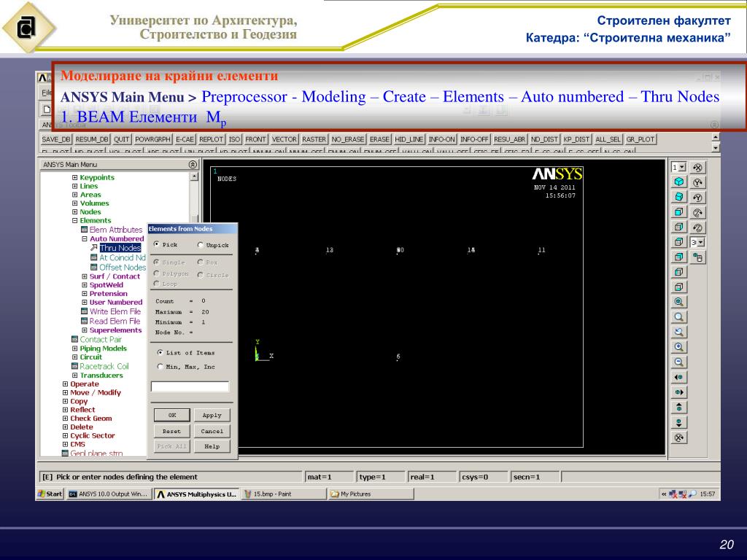
Task: Click Main Menu scrollbar up arrow
Action: [x=194, y=176]
